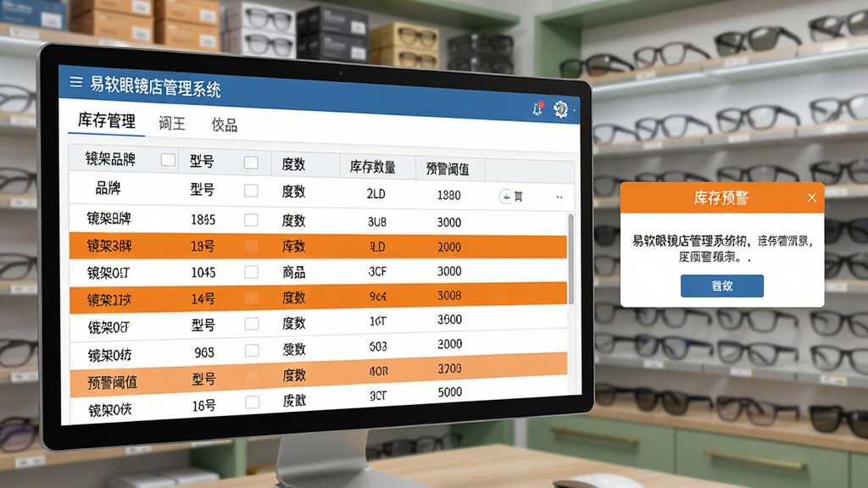The width and height of the screenshot is (868, 488).
Task: Click the blue confirm button in the 库存预警 popup
Action: point(722,286)
